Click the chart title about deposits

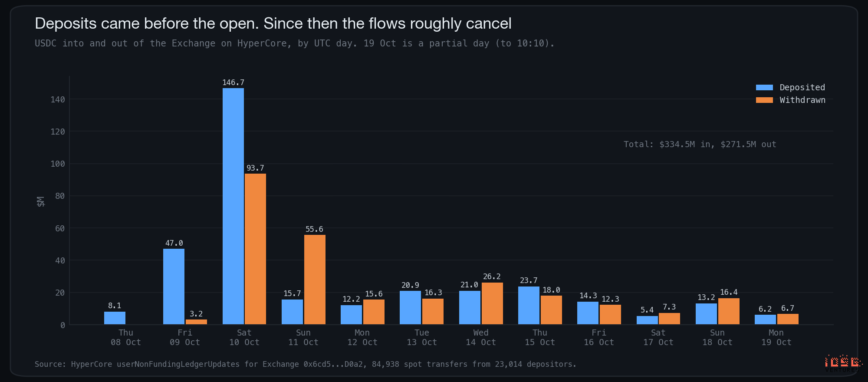[x=273, y=23]
